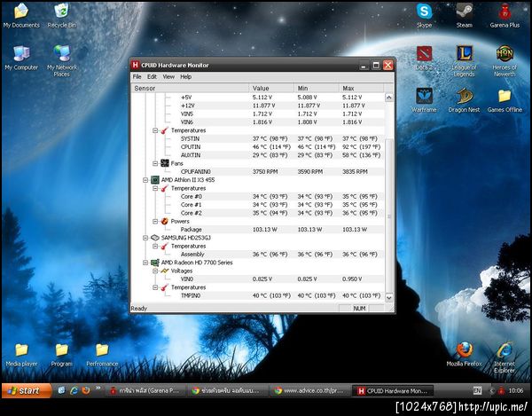Image resolution: width=532 pixels, height=416 pixels.
Task: Launch Mozilla Firefox desktop shortcut
Action: coord(464,355)
